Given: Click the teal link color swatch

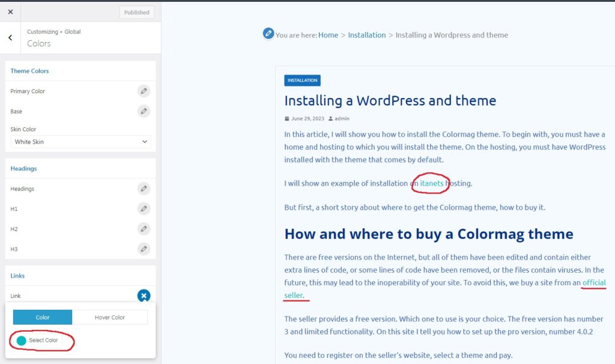Looking at the screenshot, I should (22, 341).
